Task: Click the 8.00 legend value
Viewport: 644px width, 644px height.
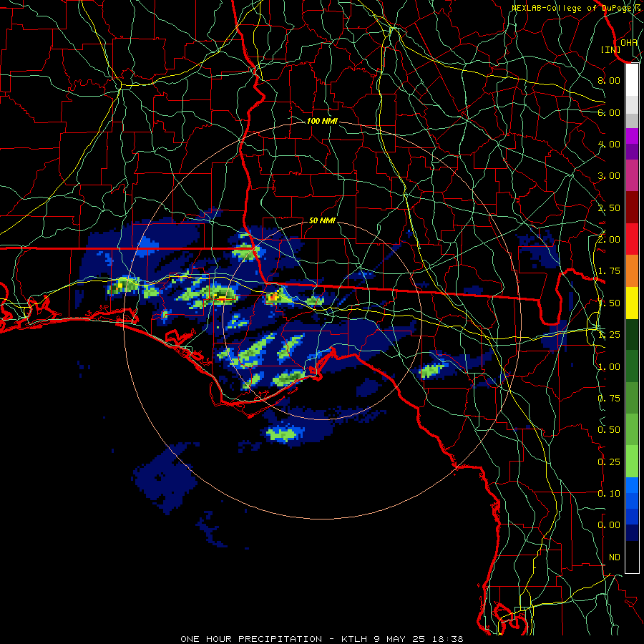Action: pos(609,80)
